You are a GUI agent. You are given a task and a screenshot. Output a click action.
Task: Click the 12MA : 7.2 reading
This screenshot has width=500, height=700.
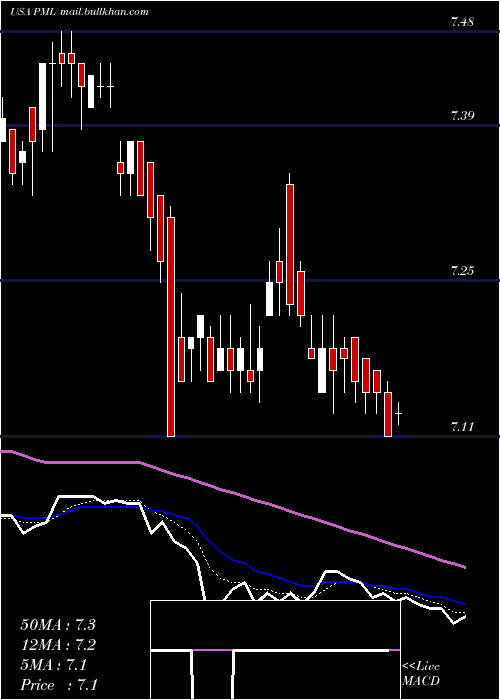pos(58,645)
